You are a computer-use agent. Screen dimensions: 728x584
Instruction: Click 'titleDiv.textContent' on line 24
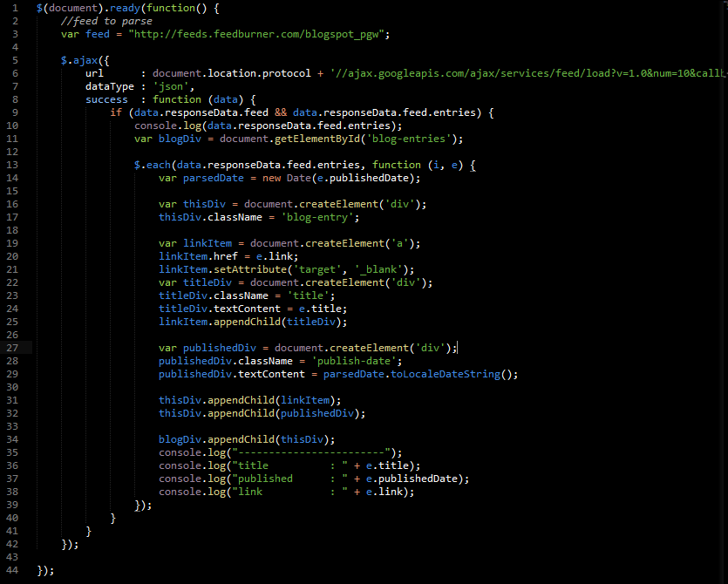coord(220,309)
